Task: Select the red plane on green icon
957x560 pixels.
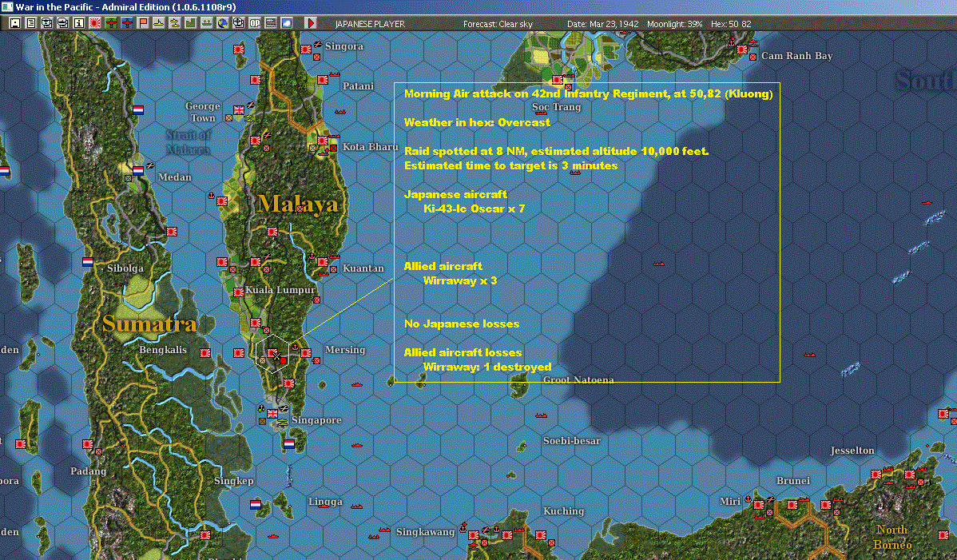Action: [x=111, y=23]
